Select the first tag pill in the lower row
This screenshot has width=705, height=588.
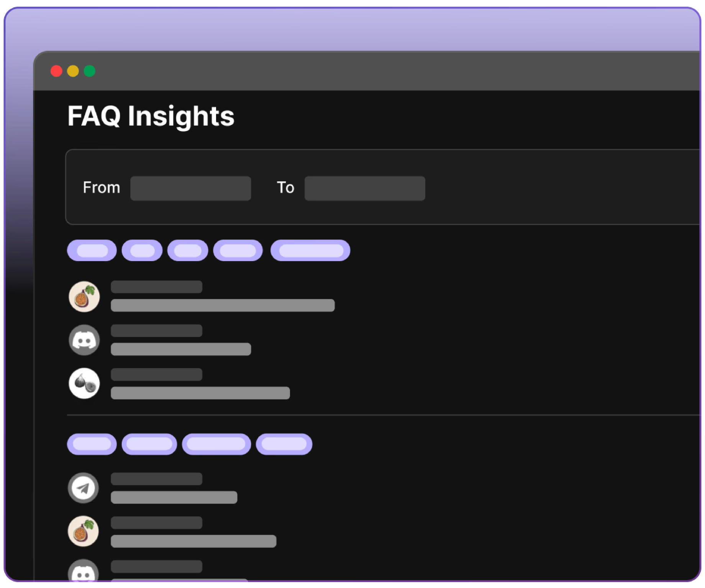(x=92, y=444)
